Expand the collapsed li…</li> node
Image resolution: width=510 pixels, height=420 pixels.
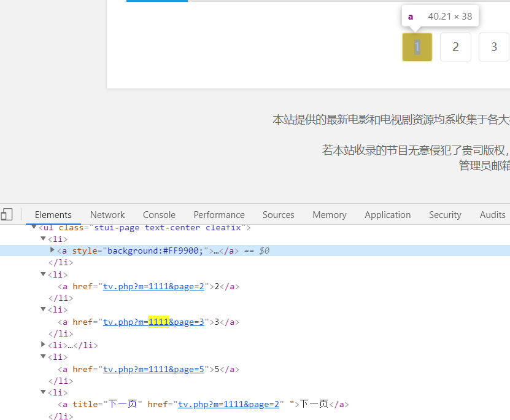(x=43, y=344)
